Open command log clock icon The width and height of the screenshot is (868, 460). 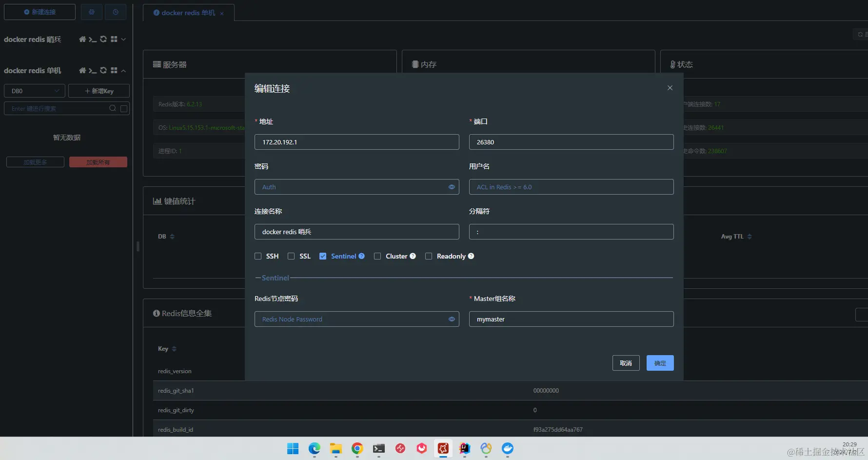point(116,12)
